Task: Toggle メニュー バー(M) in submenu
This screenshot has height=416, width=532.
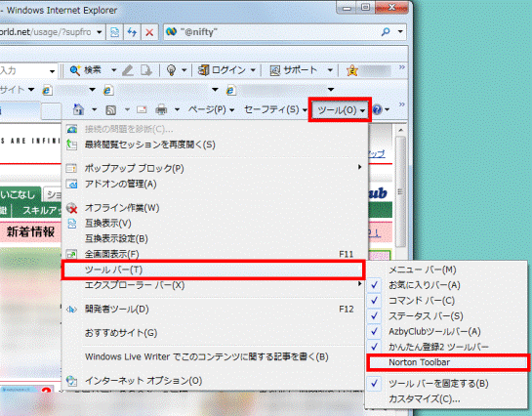Action: pos(446,270)
